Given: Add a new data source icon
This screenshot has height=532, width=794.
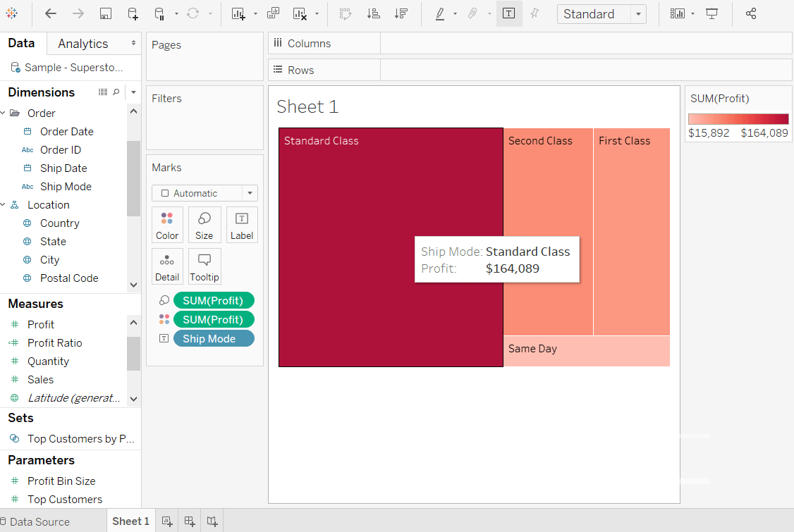Looking at the screenshot, I should (x=132, y=13).
